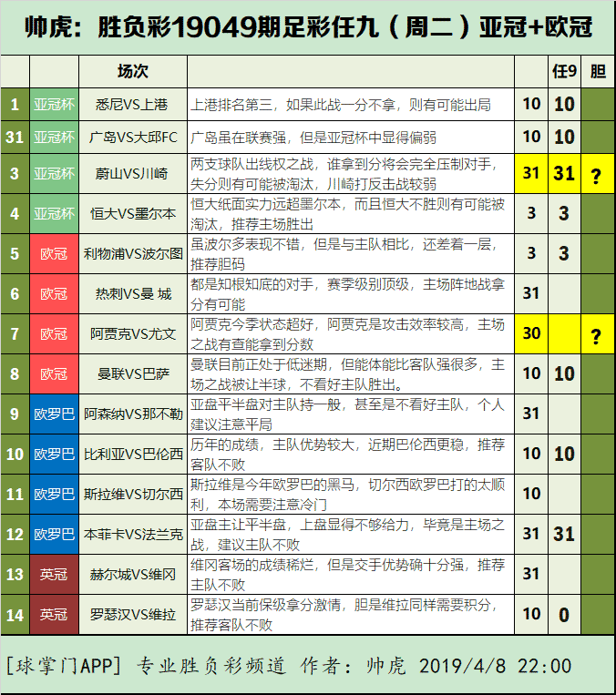Click match cell 蔚山VS川崎
Viewport: 616px width, 695px height.
pos(133,174)
